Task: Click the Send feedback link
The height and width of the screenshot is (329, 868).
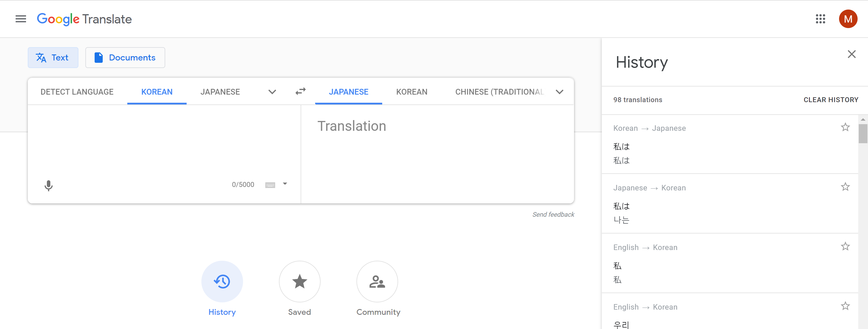Action: tap(553, 214)
